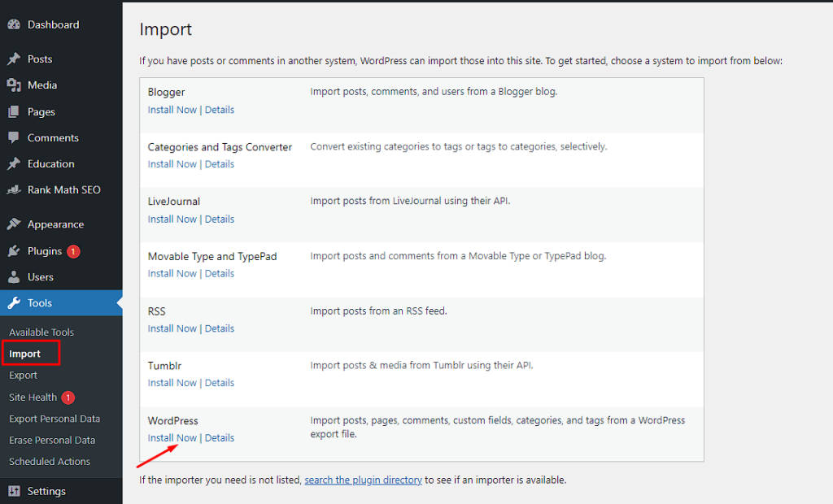Click the Blogger importer title
This screenshot has height=504, width=833.
[166, 92]
